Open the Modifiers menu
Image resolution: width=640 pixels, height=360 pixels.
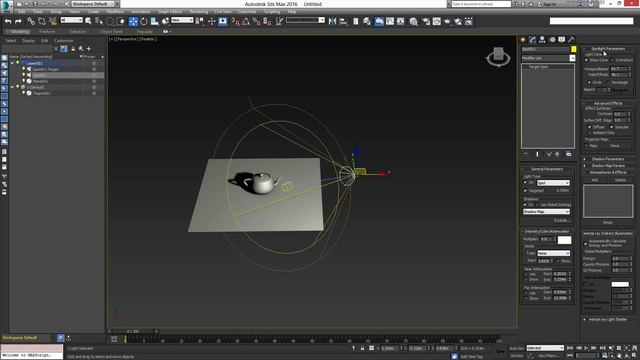[115, 12]
